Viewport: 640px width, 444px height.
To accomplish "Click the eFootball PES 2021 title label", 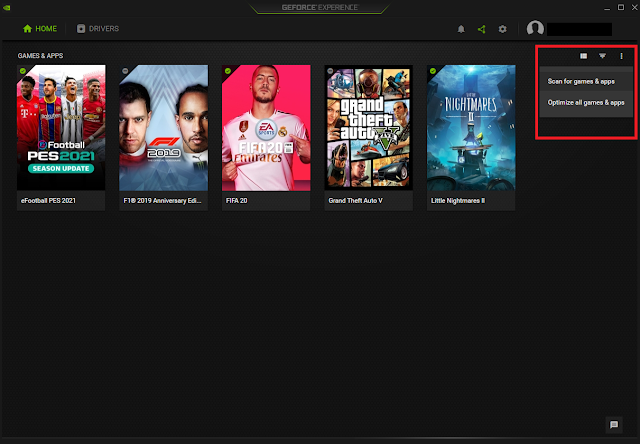I will point(48,200).
